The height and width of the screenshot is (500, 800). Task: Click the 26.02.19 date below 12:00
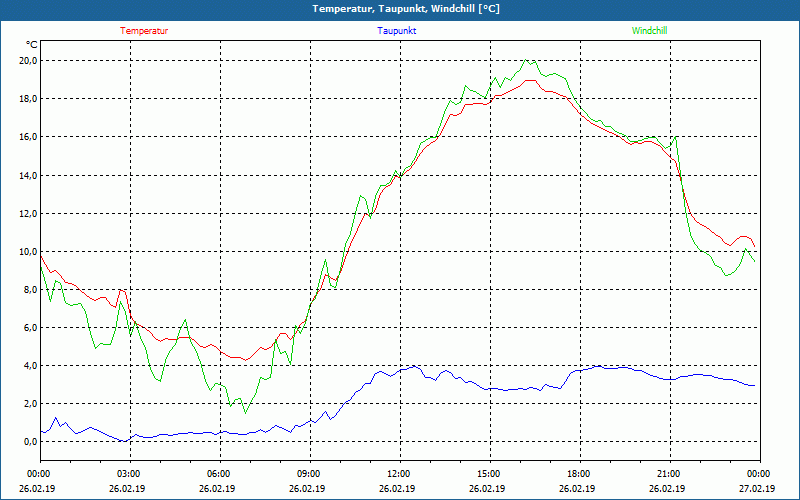(x=397, y=488)
